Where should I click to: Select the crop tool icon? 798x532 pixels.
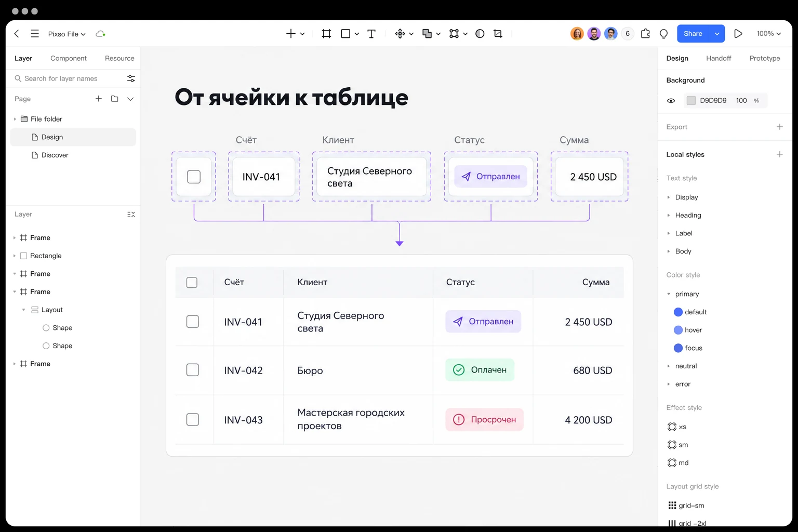[498, 34]
